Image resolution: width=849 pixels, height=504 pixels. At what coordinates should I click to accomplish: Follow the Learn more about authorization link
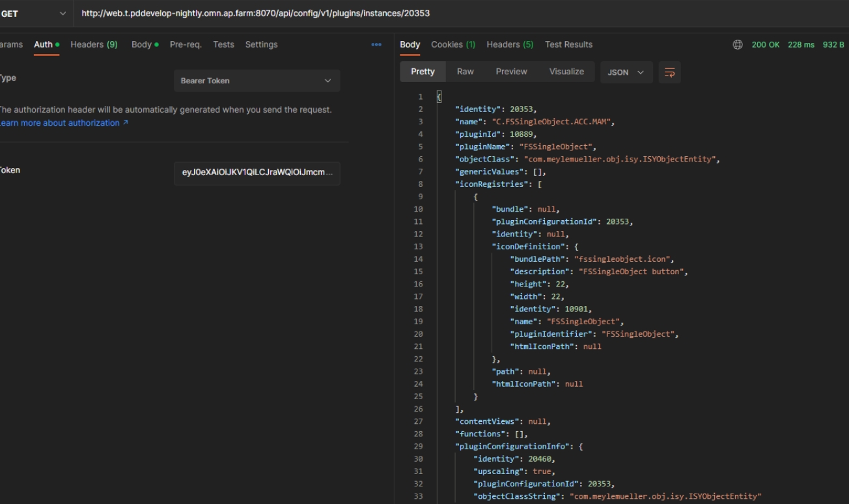click(63, 123)
